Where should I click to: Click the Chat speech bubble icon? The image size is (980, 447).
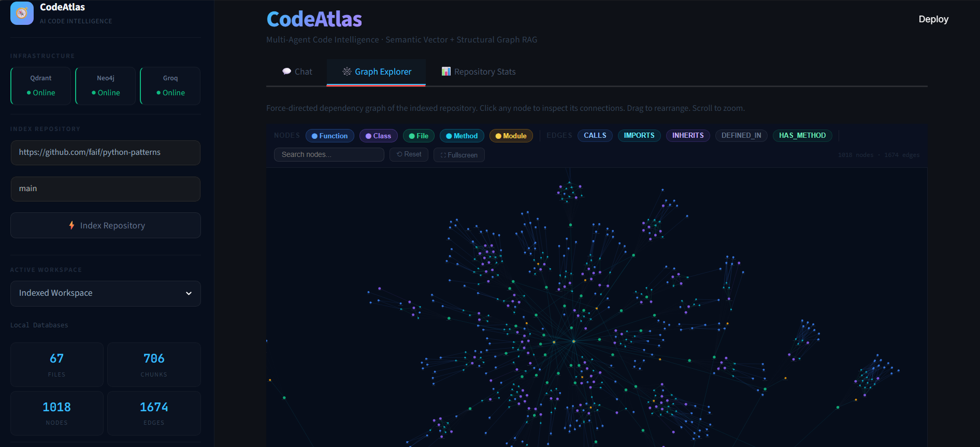click(286, 71)
